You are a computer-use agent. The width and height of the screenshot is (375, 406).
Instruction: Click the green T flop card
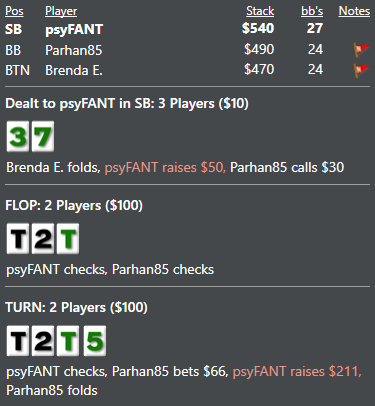point(68,239)
